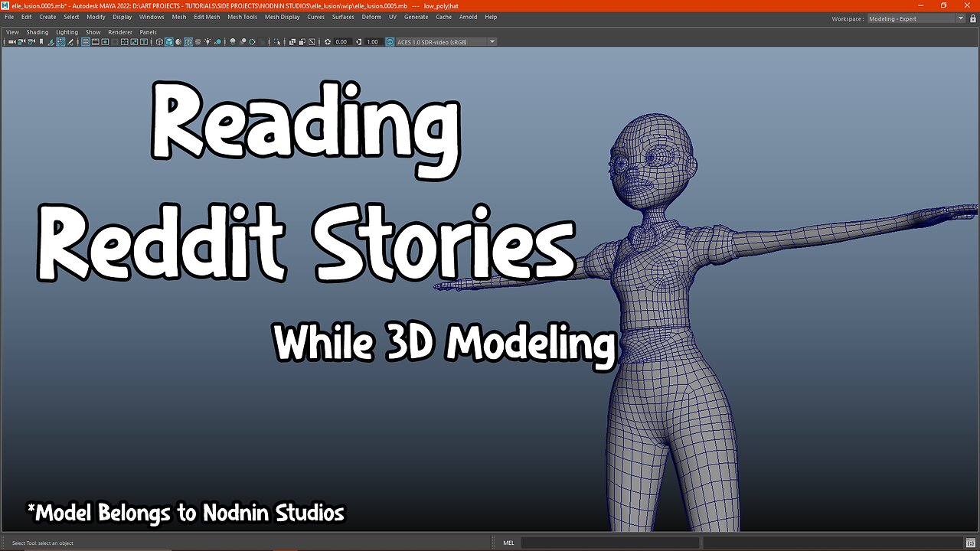Open the Surfaces menu
This screenshot has height=551, width=980.
[343, 17]
